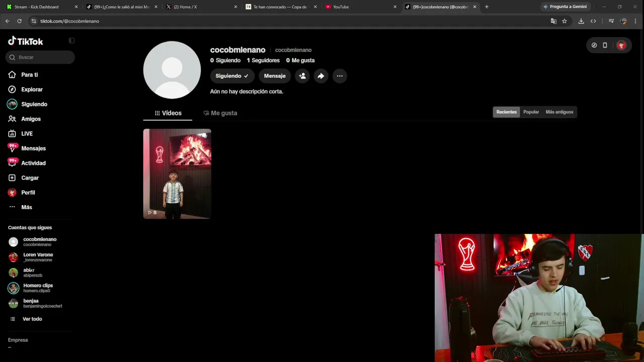Image resolution: width=644 pixels, height=362 pixels.
Task: Reload the TikTok page
Action: 19,21
